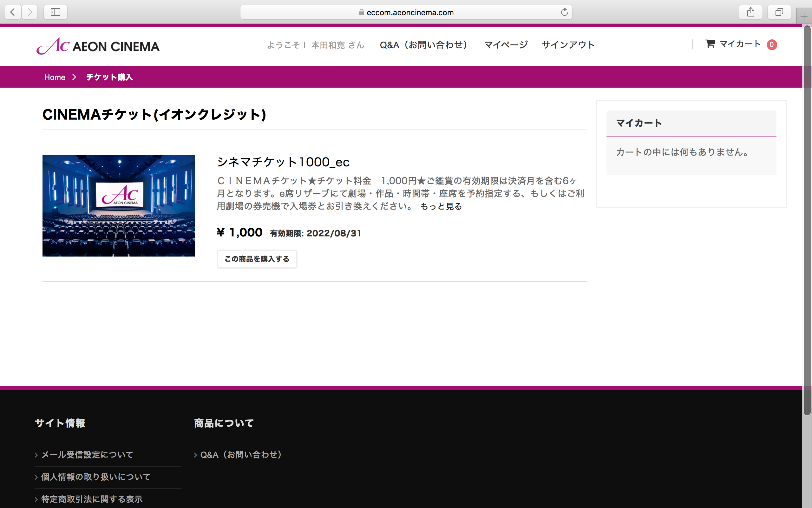Viewport: 812px width, 508px height.
Task: Click welcome text ようこそ！本田和寛 さん
Action: [315, 45]
